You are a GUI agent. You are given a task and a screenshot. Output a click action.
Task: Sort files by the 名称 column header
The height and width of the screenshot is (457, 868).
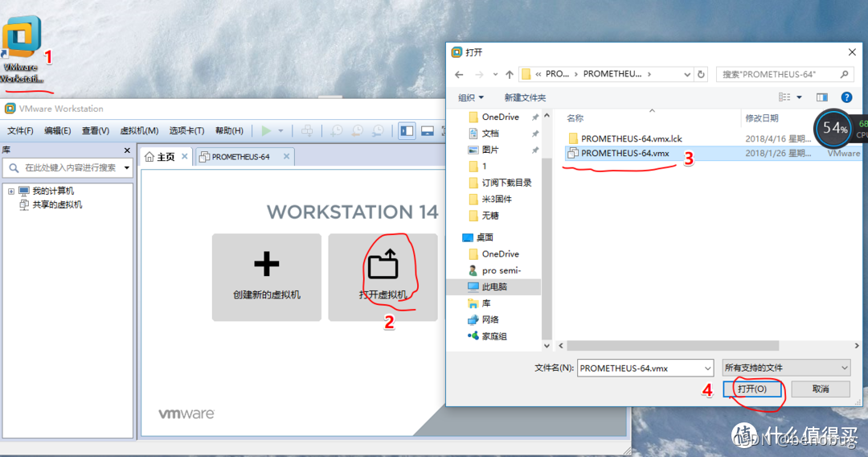pos(575,118)
